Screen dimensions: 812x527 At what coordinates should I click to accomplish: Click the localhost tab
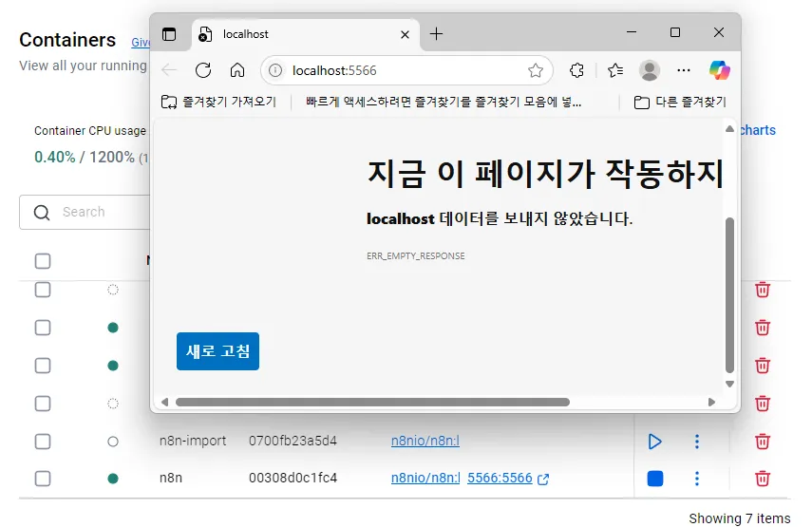(x=306, y=34)
